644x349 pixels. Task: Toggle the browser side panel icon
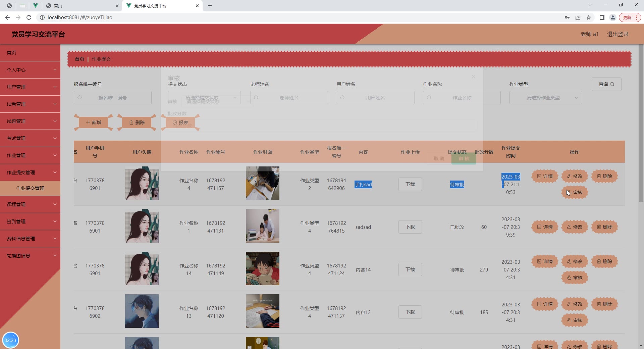click(602, 17)
